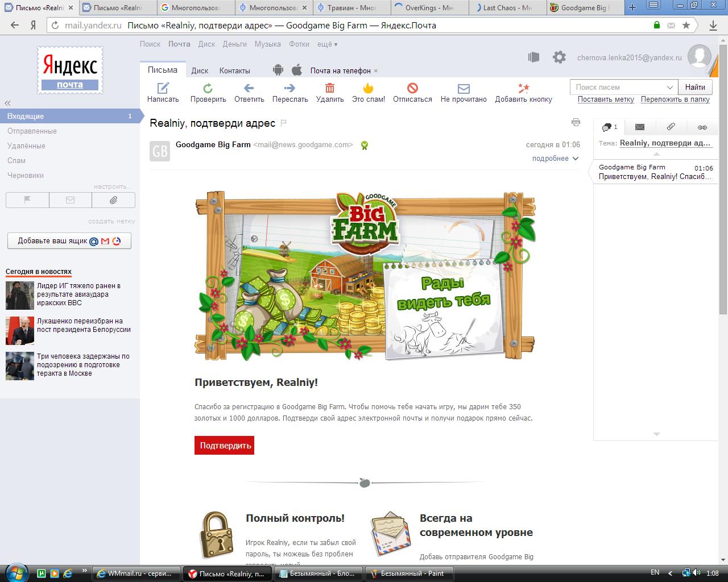This screenshot has width=728, height=582.
Task: Show links tab in right panel
Action: (x=702, y=127)
